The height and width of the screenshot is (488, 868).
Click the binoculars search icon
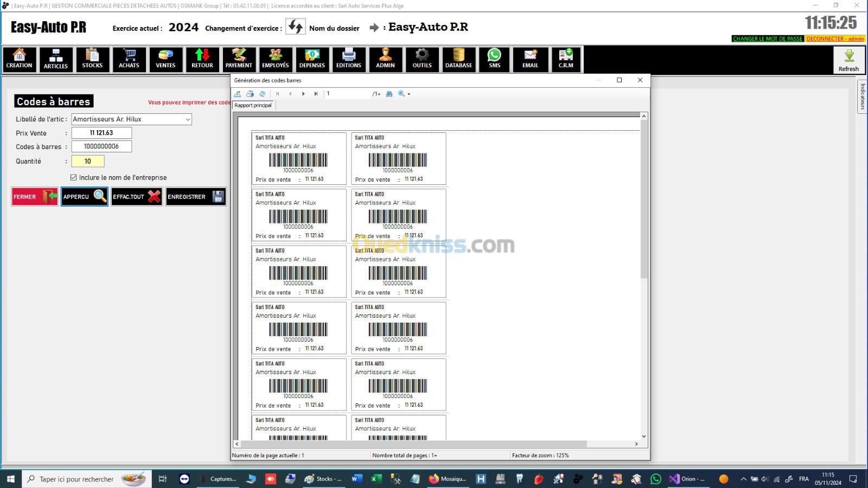point(389,94)
